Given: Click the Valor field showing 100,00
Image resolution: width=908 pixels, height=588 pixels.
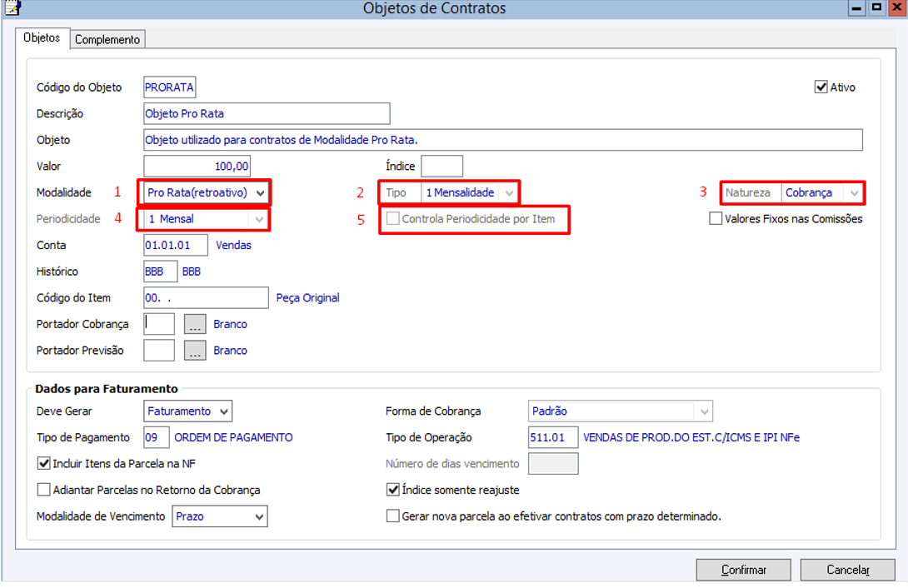Looking at the screenshot, I should pyautogui.click(x=197, y=166).
